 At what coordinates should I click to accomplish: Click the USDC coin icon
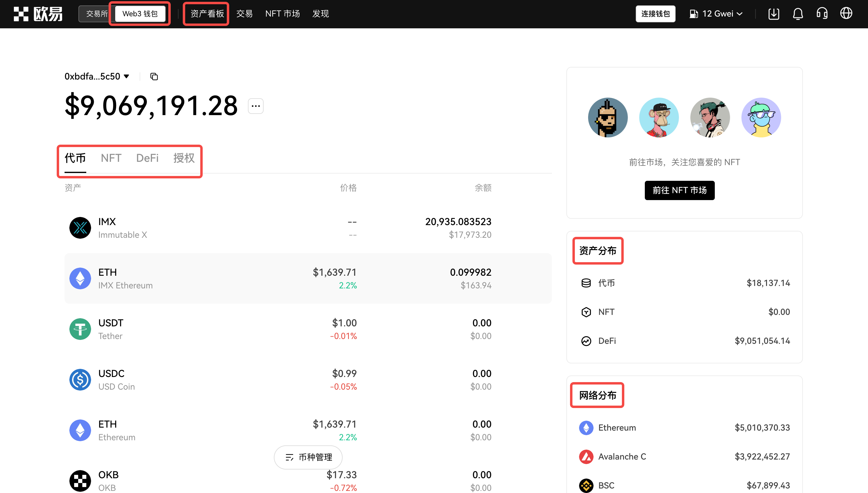pos(80,380)
